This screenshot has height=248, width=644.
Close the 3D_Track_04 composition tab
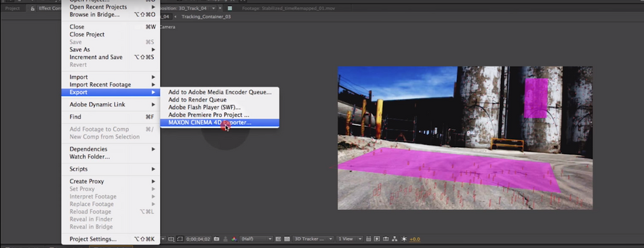[x=220, y=8]
